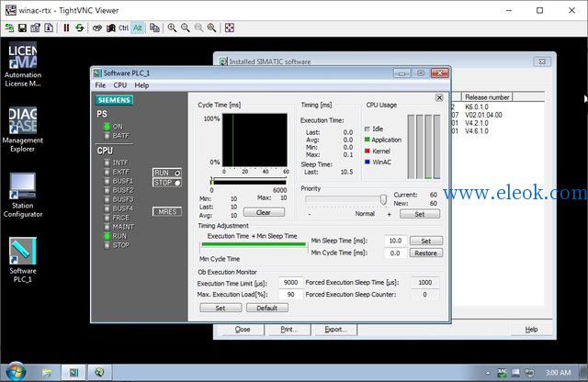Select release number K6.0.1.0 row
Viewport: 588px width, 382px height.
coord(477,107)
